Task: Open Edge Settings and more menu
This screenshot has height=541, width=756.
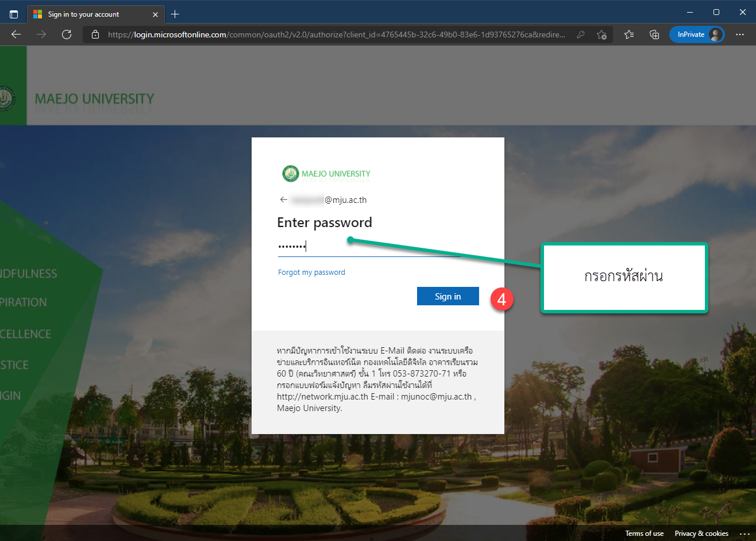Action: [x=740, y=34]
